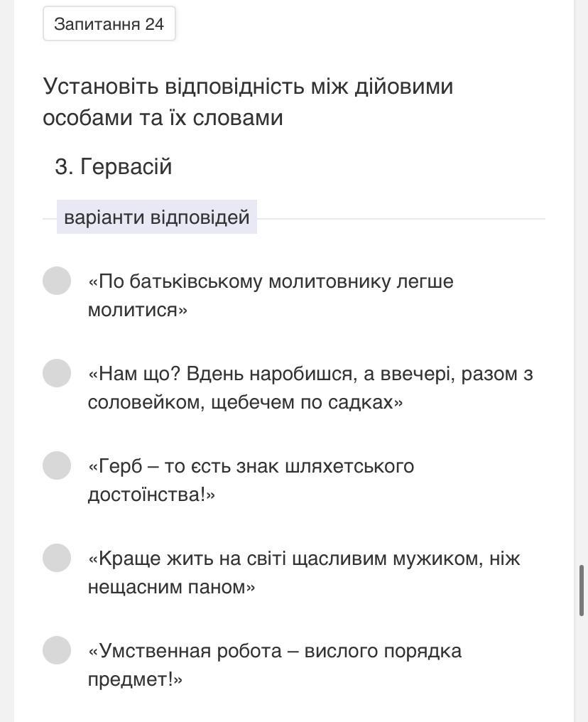588x722 pixels.
Task: Select radio button for «Нам що? Вдень наробишся» answer
Action: (57, 373)
